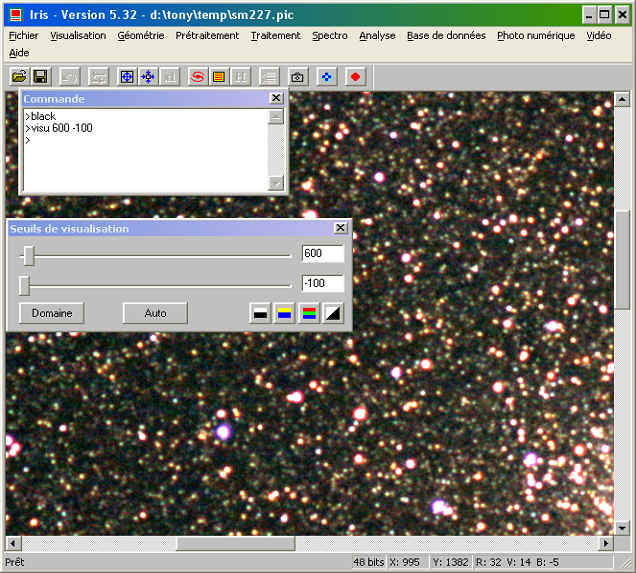Click the red swirl toolbar icon
This screenshot has width=636, height=573.
(x=198, y=76)
